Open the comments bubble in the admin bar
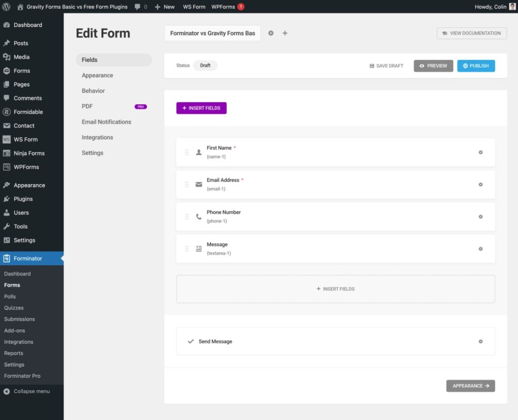Screen dimensions: 518x420 (x=138, y=7)
